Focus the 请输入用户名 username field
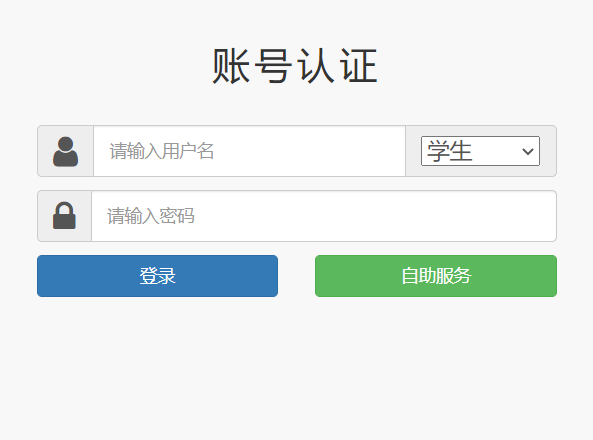This screenshot has height=440, width=593. 250,151
